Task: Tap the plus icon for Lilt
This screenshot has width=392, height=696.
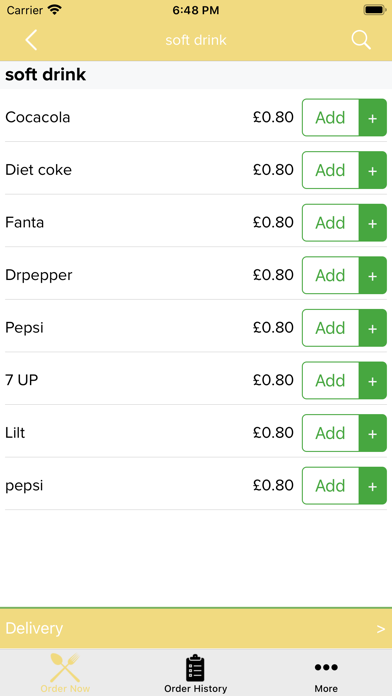Action: [372, 433]
